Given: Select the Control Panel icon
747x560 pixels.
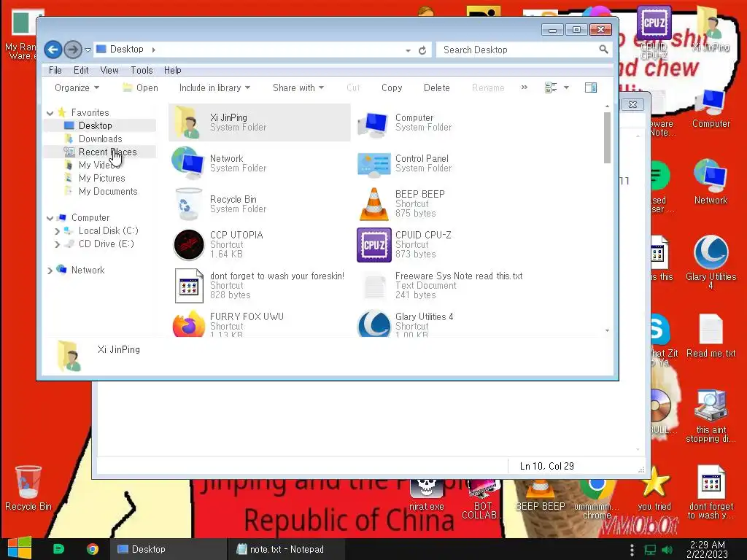Looking at the screenshot, I should tap(374, 164).
